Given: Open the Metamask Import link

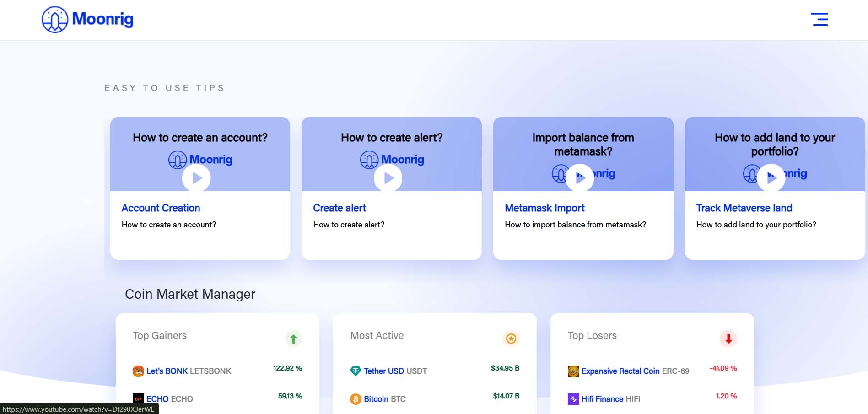Looking at the screenshot, I should [545, 208].
